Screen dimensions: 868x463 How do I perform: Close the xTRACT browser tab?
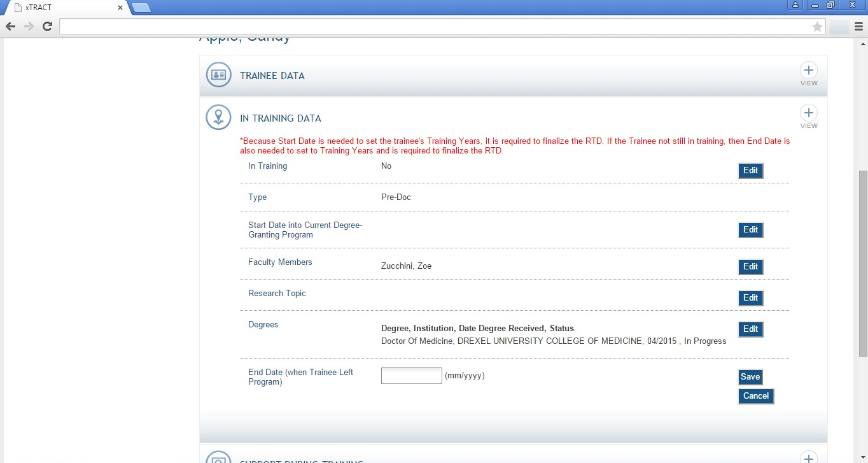[x=120, y=8]
